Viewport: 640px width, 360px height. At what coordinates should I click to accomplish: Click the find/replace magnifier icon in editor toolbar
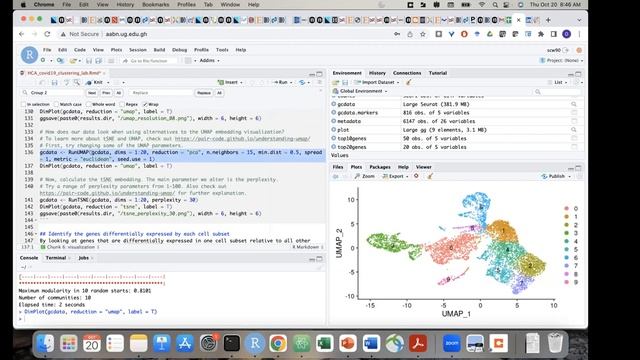76,82
